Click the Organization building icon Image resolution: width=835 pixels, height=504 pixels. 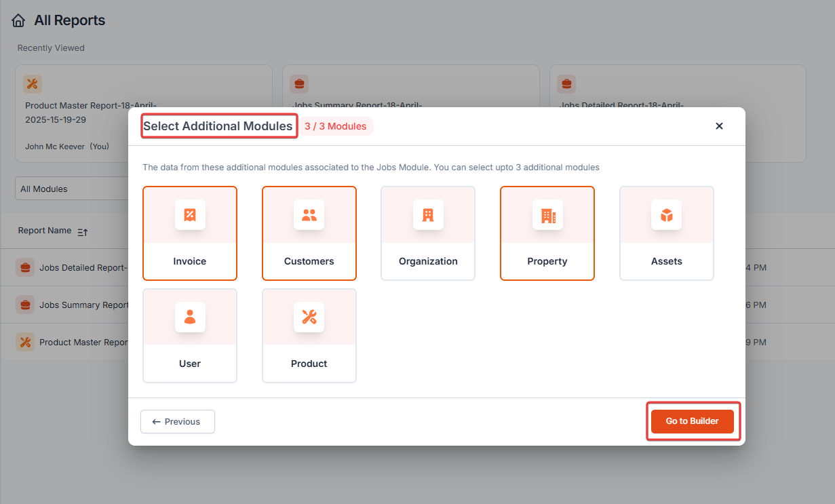pos(428,215)
